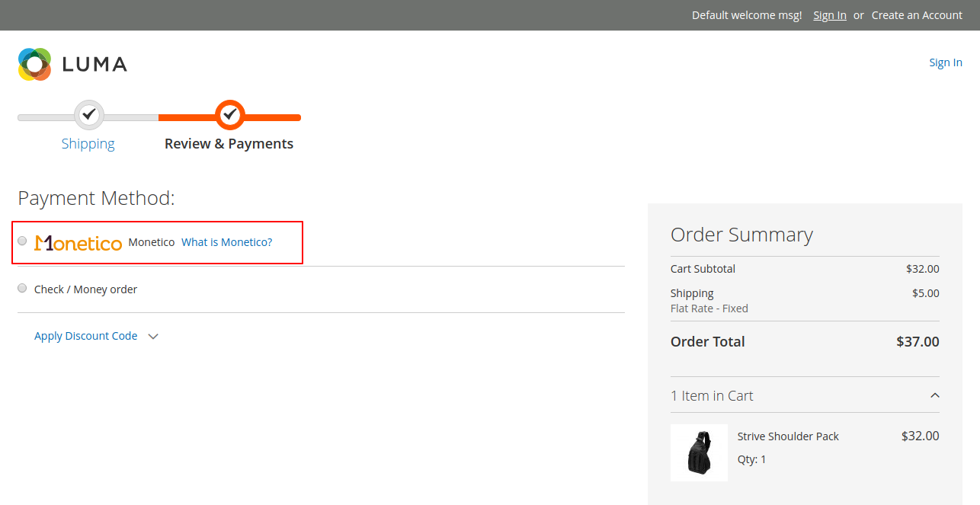Click the Strive Shoulder Pack thumbnail
Viewport: 980px width, 505px height.
tap(699, 452)
